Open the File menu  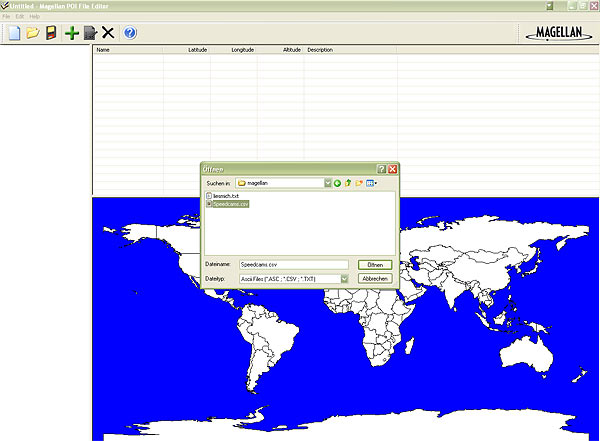coord(6,16)
